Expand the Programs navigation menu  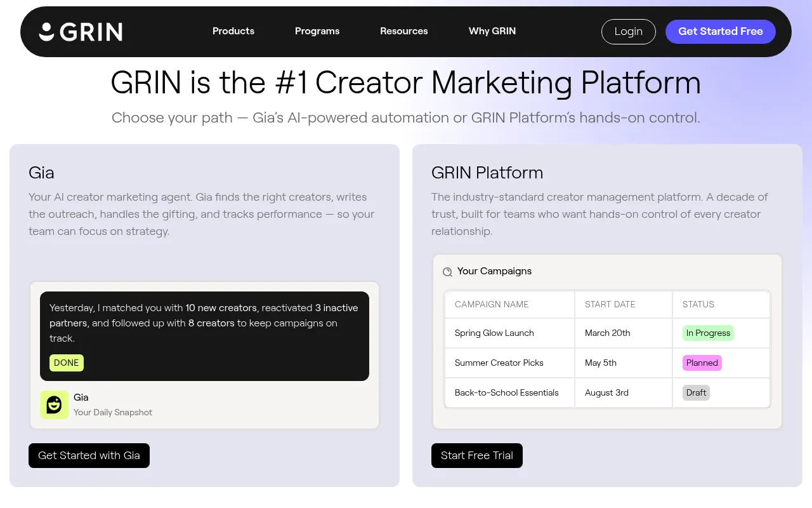click(317, 31)
